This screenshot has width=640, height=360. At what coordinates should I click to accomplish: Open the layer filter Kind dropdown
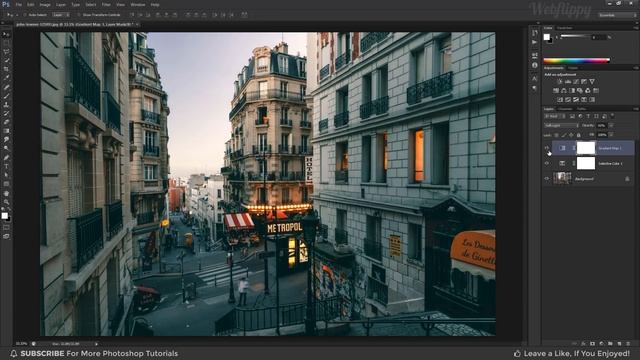tap(554, 116)
